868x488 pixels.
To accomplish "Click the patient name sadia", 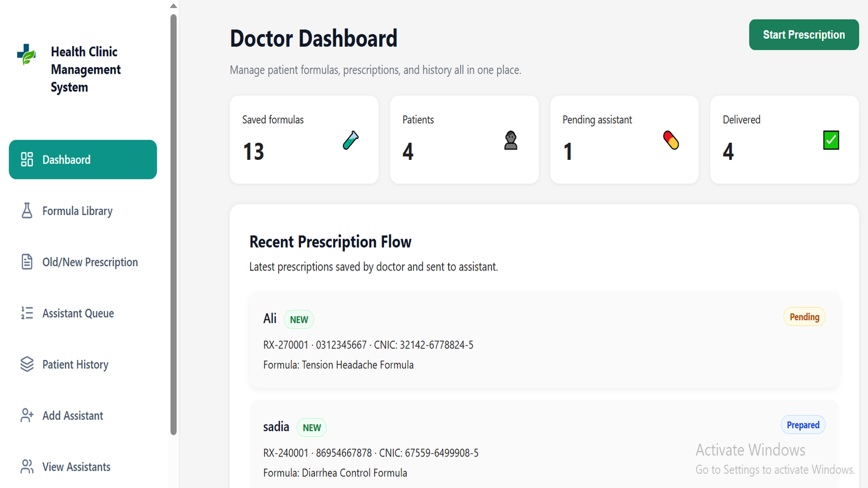I will pyautogui.click(x=276, y=427).
